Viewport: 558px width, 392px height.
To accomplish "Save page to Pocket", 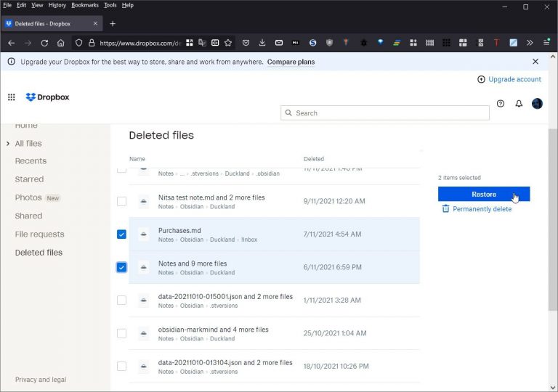I will [x=246, y=43].
